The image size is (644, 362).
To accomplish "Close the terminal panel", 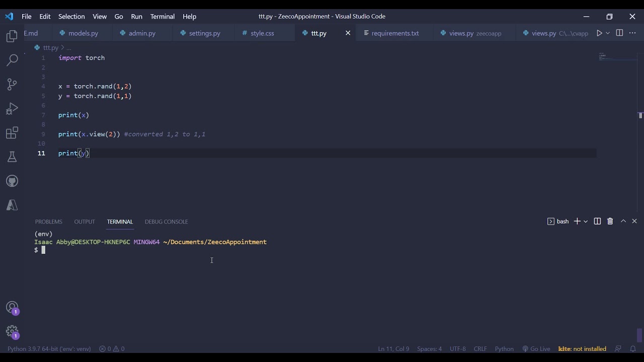I will pyautogui.click(x=634, y=221).
